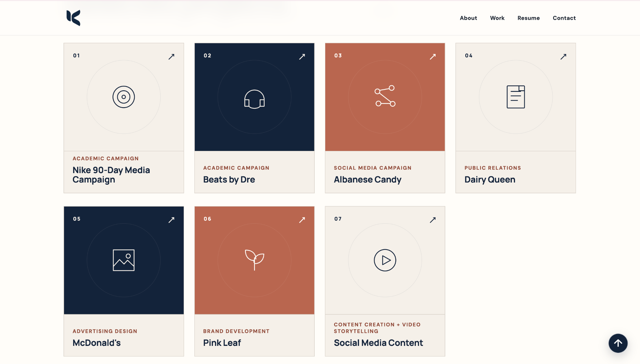Open the Beats by Dre project title
This screenshot has width=640, height=364.
[x=229, y=180]
